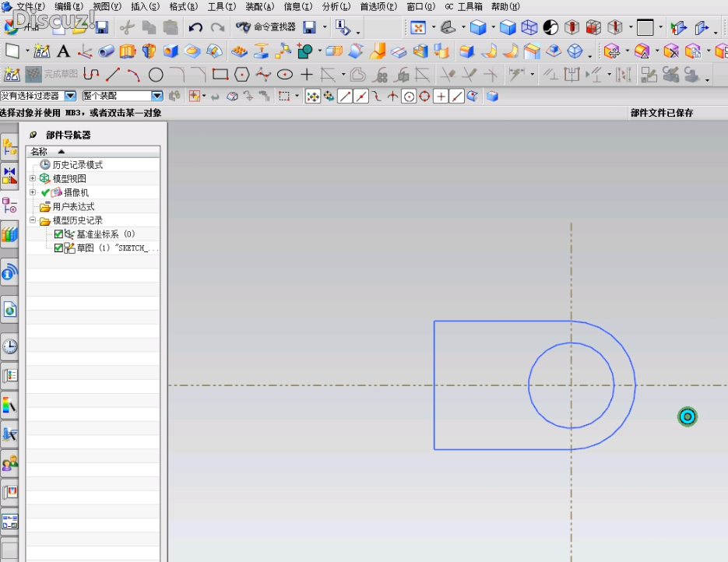The height and width of the screenshot is (562, 728).
Task: Select the Profile sketch curve tool
Action: [91, 74]
